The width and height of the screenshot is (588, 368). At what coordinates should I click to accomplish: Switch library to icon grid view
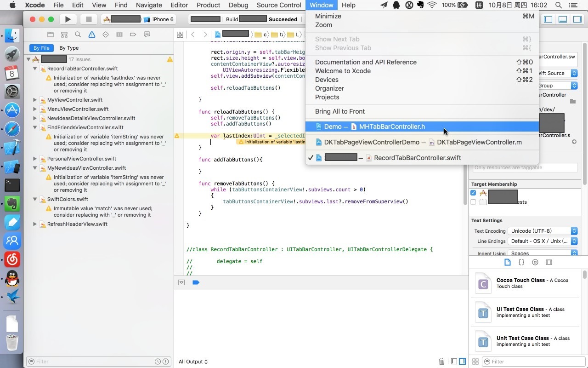click(x=475, y=362)
